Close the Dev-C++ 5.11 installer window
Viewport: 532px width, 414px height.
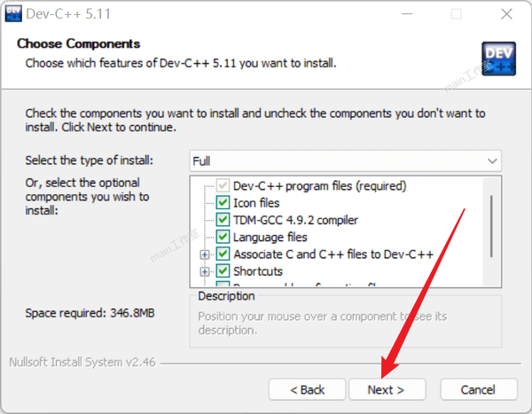coord(506,14)
